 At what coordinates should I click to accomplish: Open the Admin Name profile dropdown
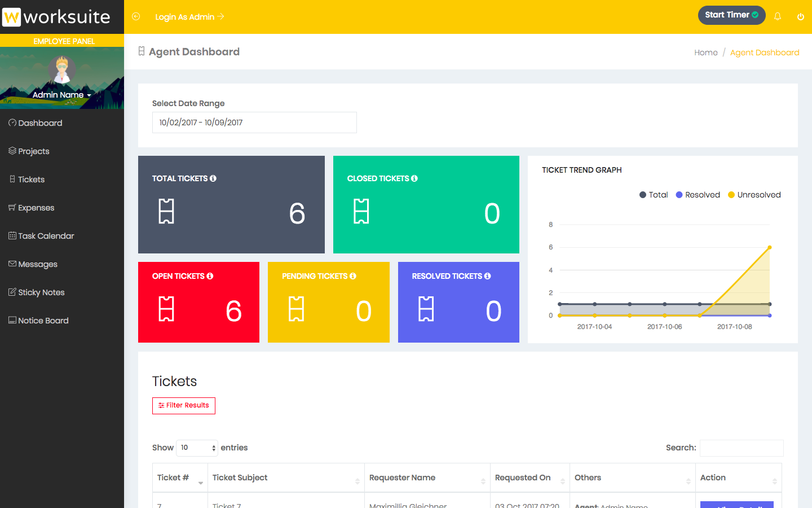61,95
